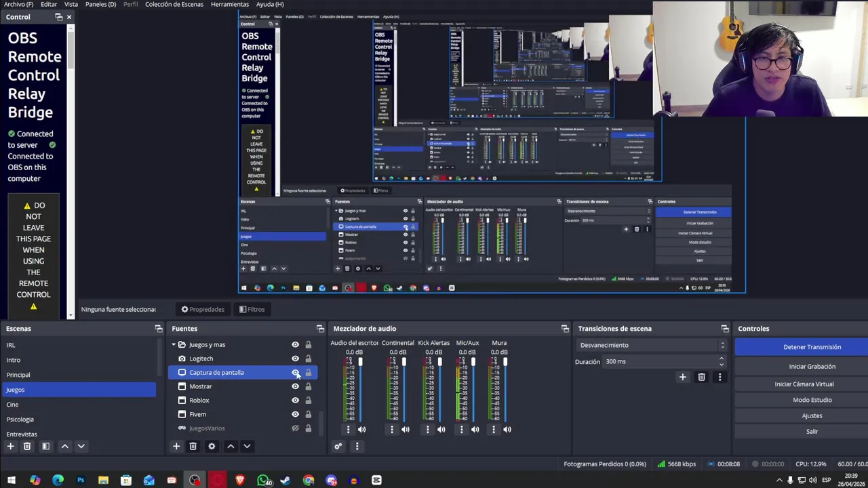Float the Control dock panel
The height and width of the screenshot is (488, 868).
[x=59, y=17]
